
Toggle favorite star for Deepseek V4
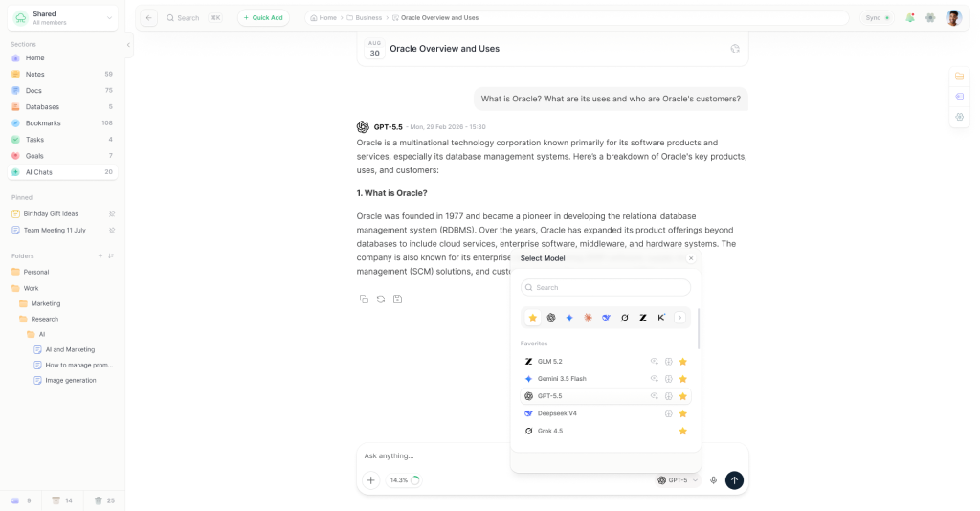[683, 413]
